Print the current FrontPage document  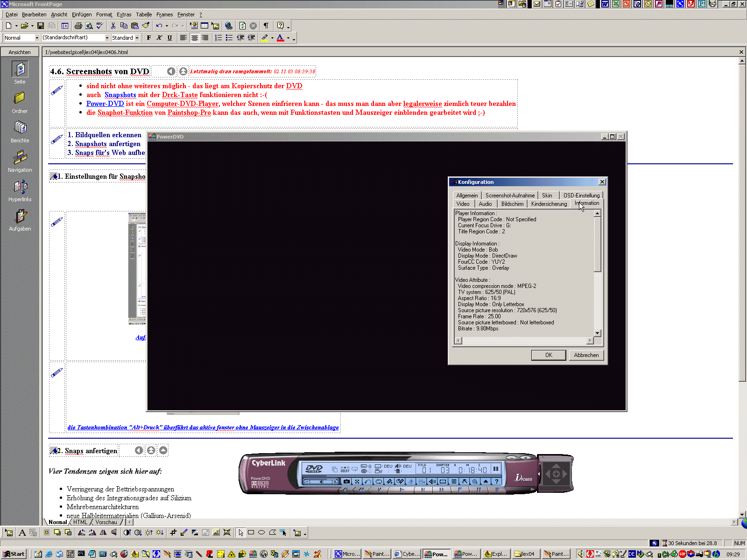tap(78, 26)
